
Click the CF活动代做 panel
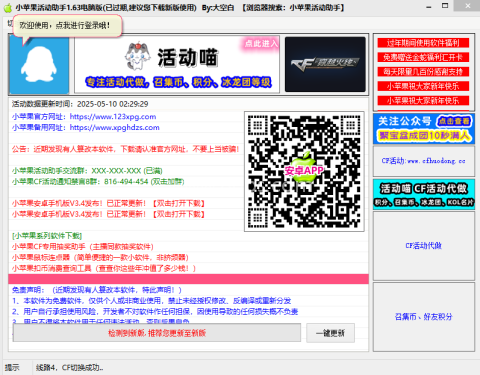click(x=424, y=246)
